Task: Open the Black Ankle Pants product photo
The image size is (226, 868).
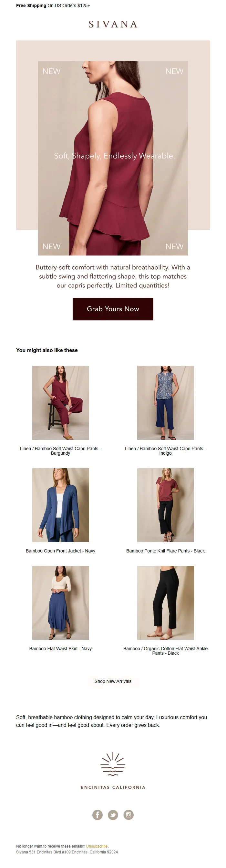Action: 165,603
